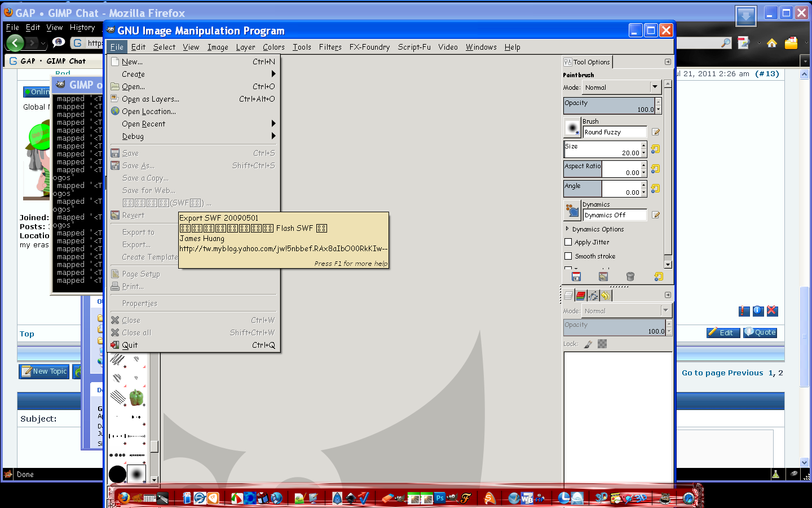Switch to the Paths dock tab icon
This screenshot has width=812, height=508.
tap(593, 295)
